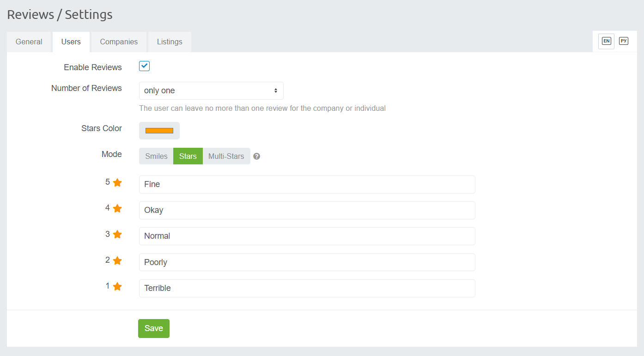Open the General settings tab

pyautogui.click(x=29, y=42)
